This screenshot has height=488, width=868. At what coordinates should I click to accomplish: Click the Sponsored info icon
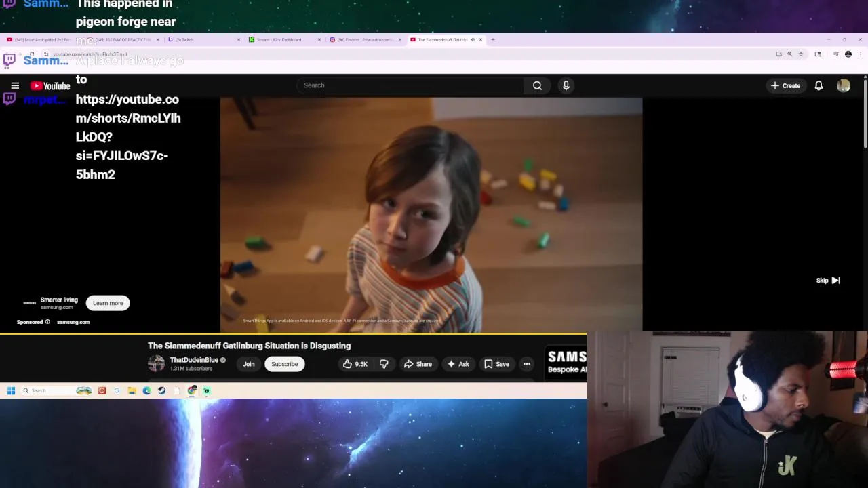(x=47, y=322)
